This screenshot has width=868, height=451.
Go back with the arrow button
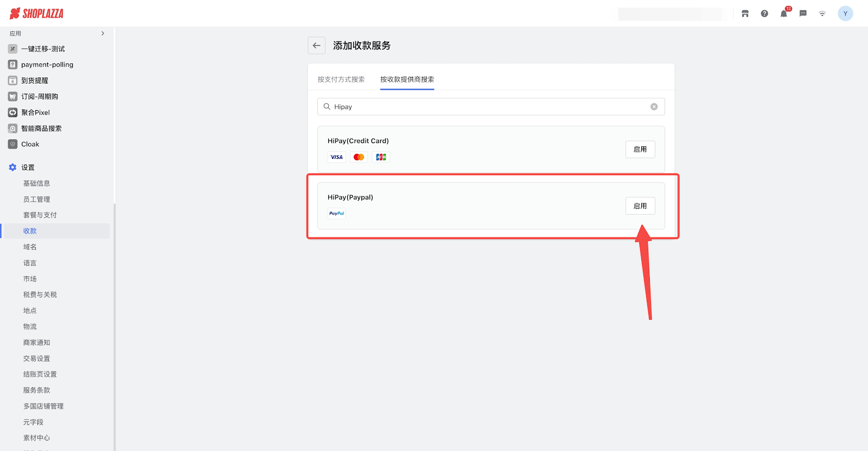tap(317, 46)
